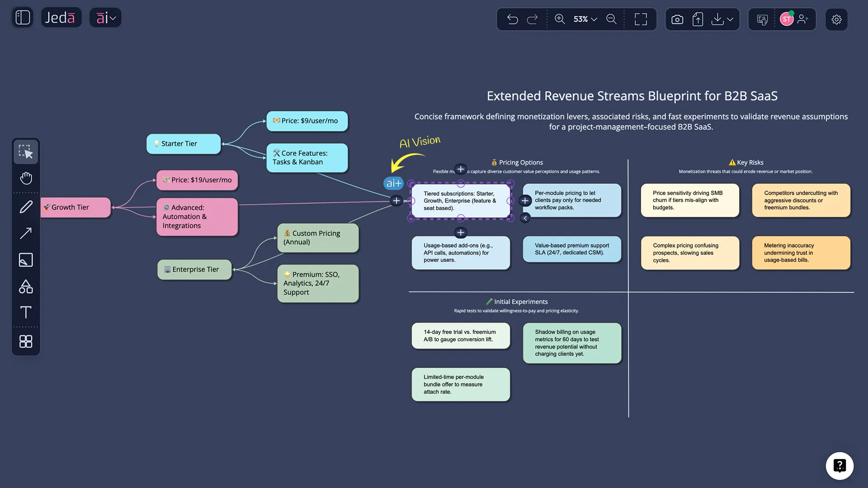Select the area selection tool
Viewport: 868px width, 488px height.
(26, 151)
